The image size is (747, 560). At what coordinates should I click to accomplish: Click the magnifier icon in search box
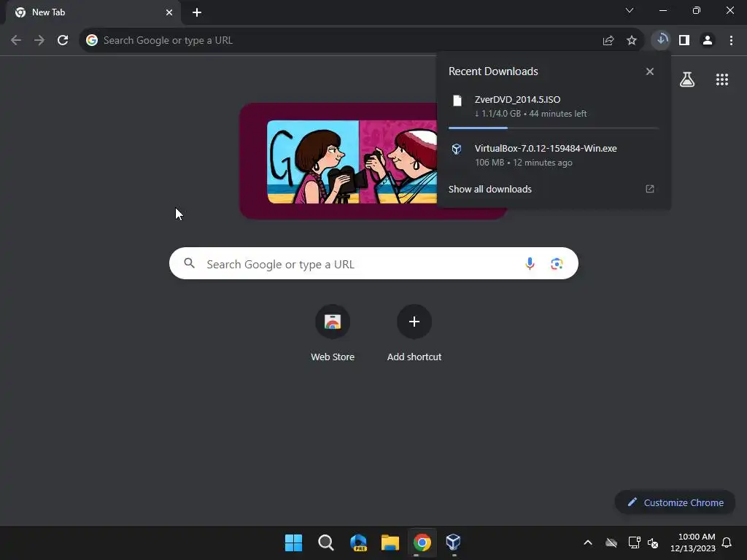(x=189, y=263)
